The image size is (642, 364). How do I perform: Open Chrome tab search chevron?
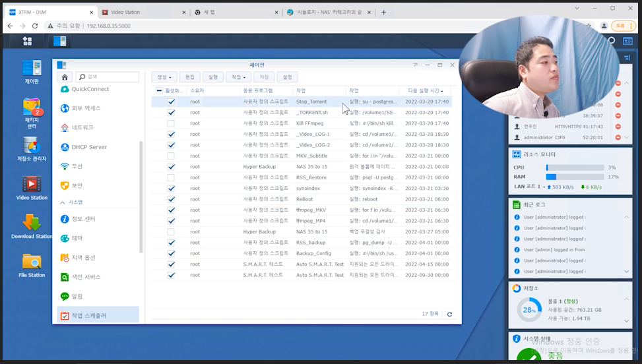point(577,8)
